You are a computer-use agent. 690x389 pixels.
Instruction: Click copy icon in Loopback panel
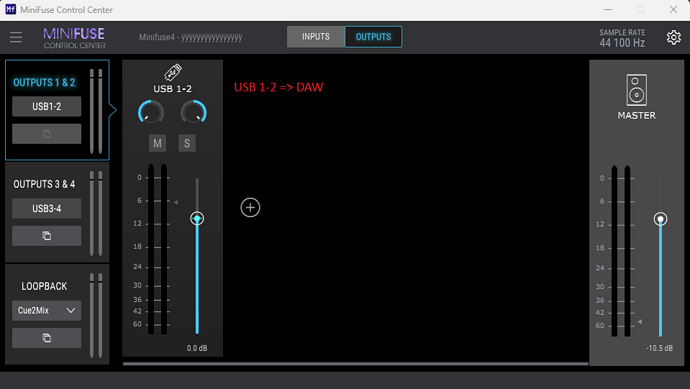[x=47, y=338]
